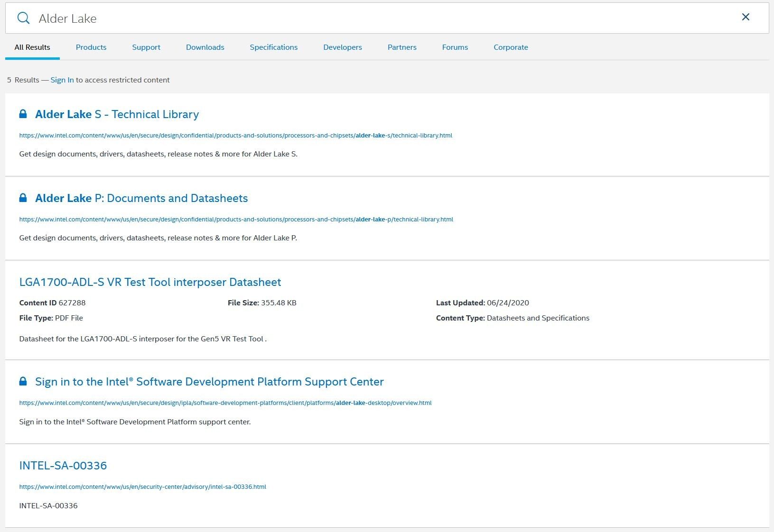Click lock icon beside Software Development Platform result
774x532 pixels.
23,381
